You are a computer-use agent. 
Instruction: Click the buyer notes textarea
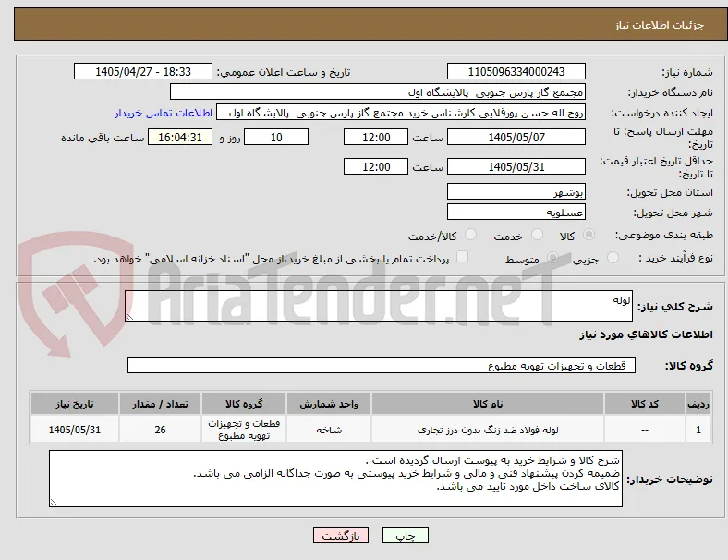pos(335,479)
